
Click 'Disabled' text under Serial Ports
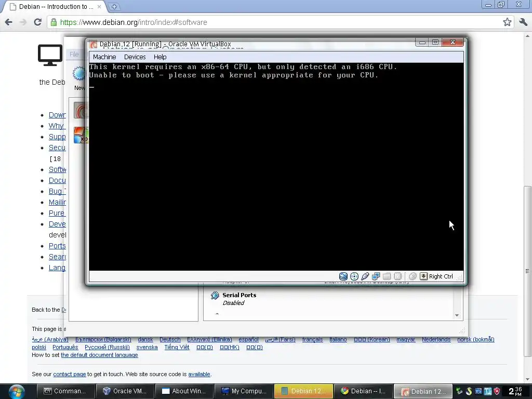pyautogui.click(x=233, y=303)
